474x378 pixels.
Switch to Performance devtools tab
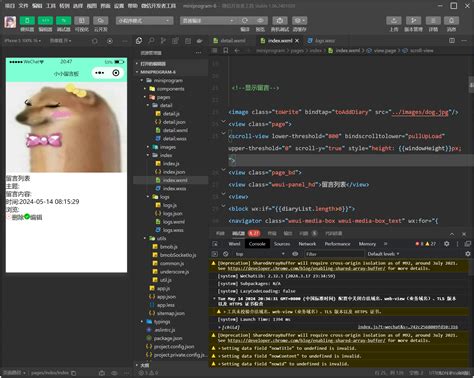pos(337,244)
